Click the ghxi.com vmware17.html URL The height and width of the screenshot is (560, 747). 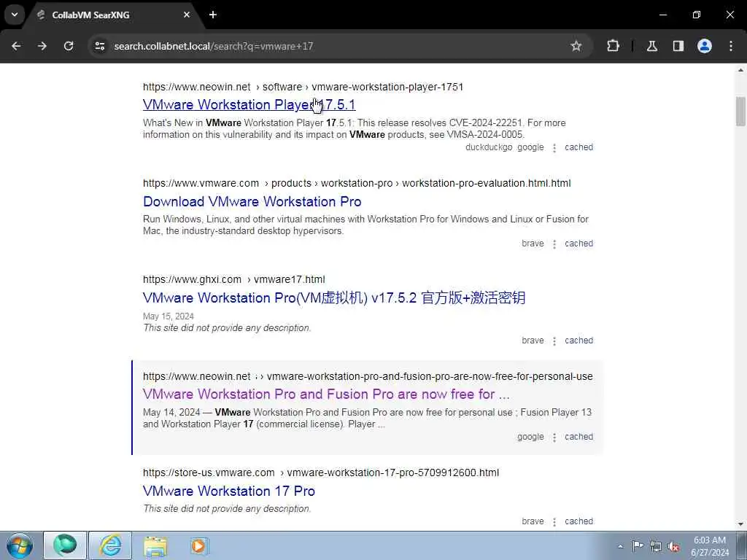tap(234, 279)
